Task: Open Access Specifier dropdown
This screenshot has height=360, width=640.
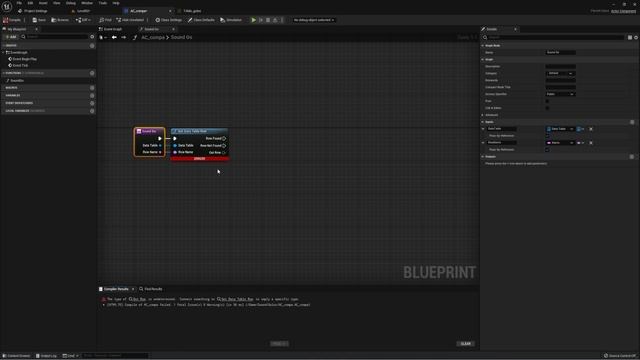Action: (x=560, y=94)
